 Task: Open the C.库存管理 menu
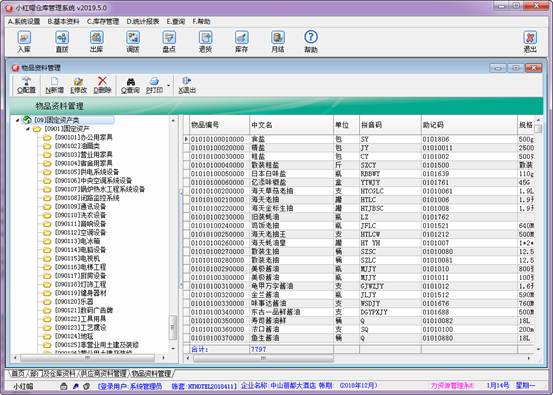click(103, 22)
